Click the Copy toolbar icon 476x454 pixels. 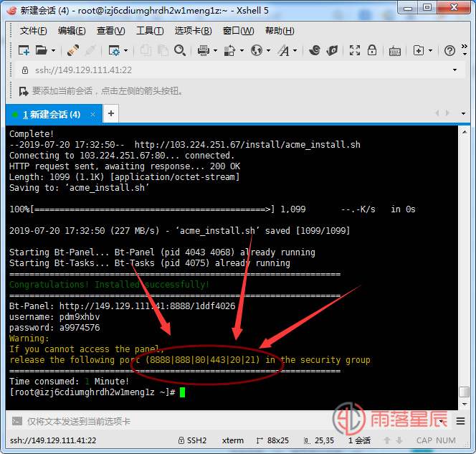146,50
